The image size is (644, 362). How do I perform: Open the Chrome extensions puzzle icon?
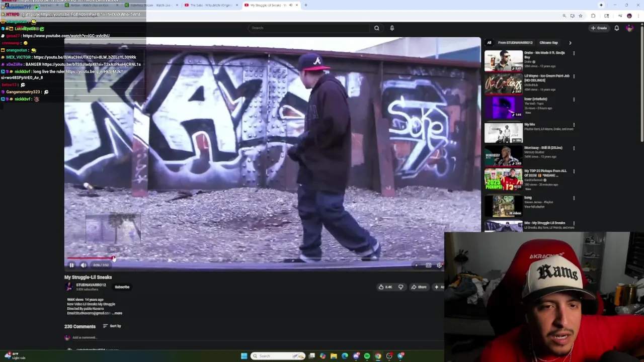click(593, 16)
